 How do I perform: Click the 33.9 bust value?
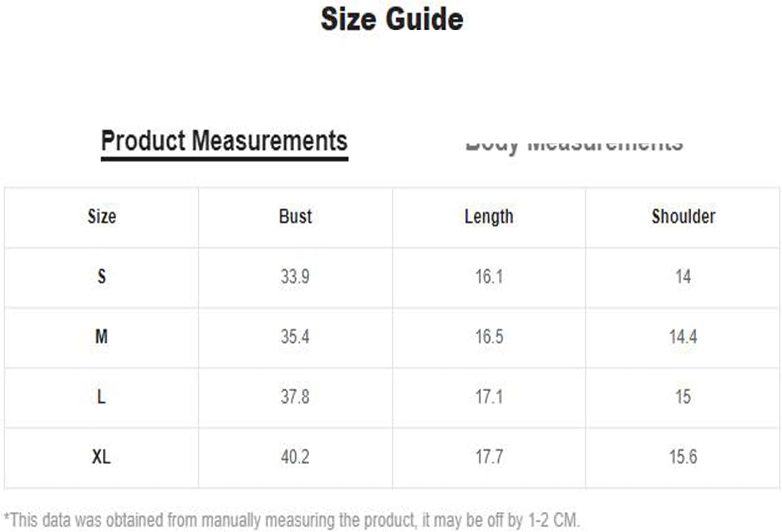point(295,276)
